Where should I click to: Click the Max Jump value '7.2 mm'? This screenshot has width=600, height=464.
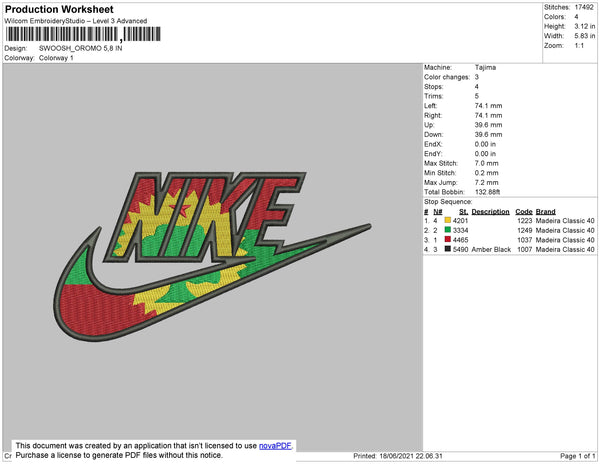click(487, 182)
